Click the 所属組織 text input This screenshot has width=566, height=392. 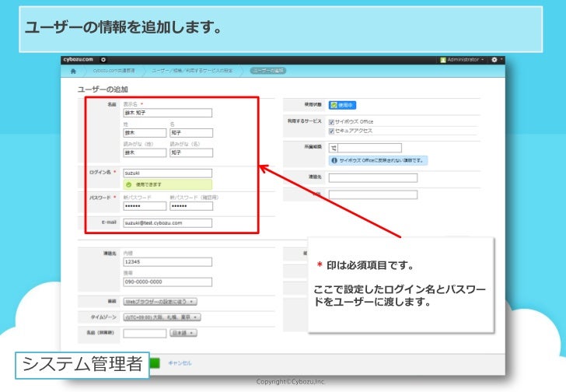tap(369, 148)
